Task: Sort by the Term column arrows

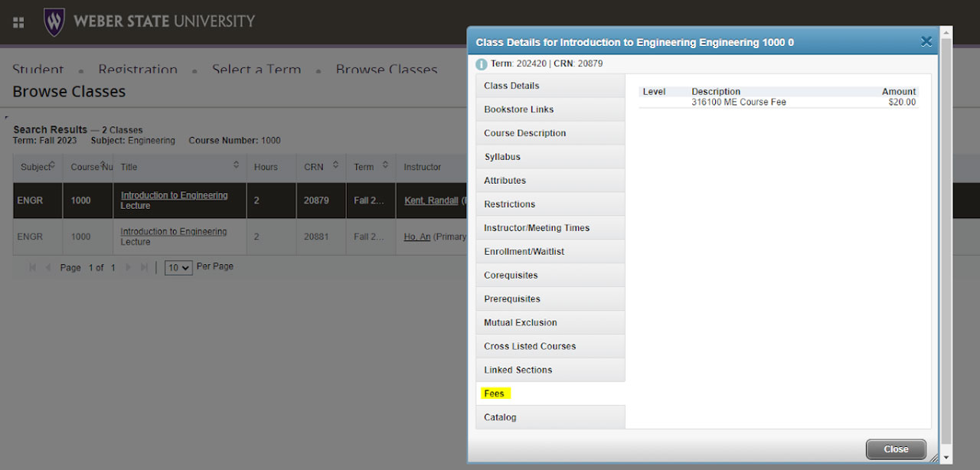Action: click(385, 165)
